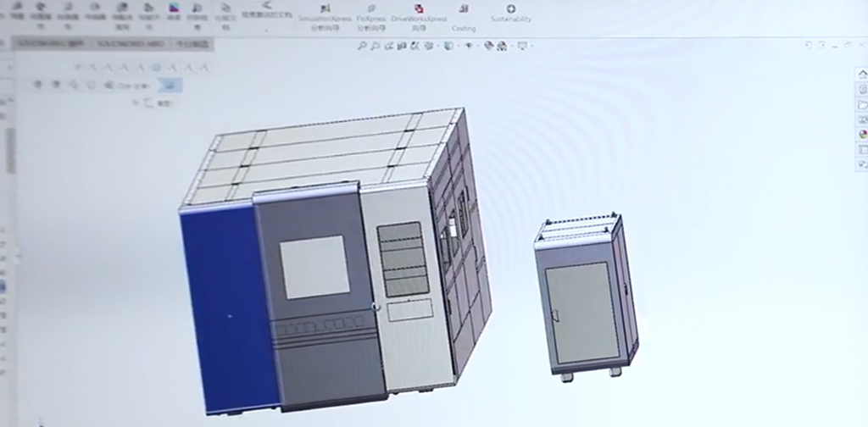Open Edit Appearance tool
The image size is (868, 427).
click(x=489, y=47)
